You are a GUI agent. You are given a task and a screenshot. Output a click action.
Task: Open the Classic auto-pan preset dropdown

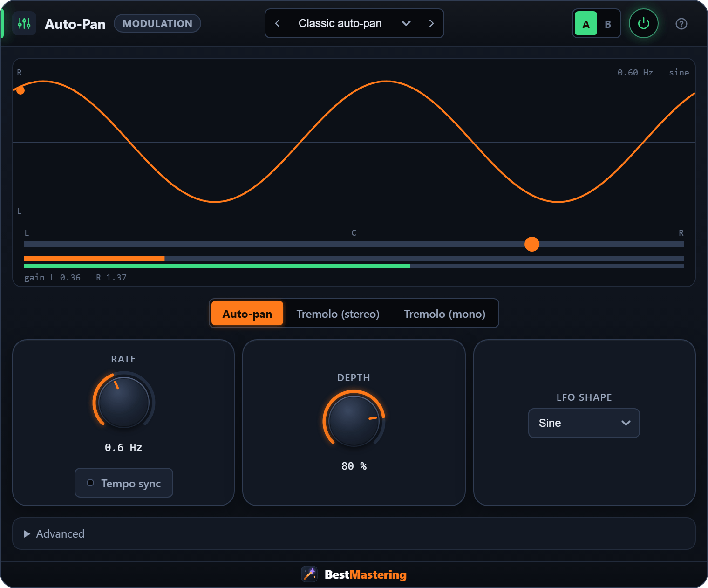(354, 23)
